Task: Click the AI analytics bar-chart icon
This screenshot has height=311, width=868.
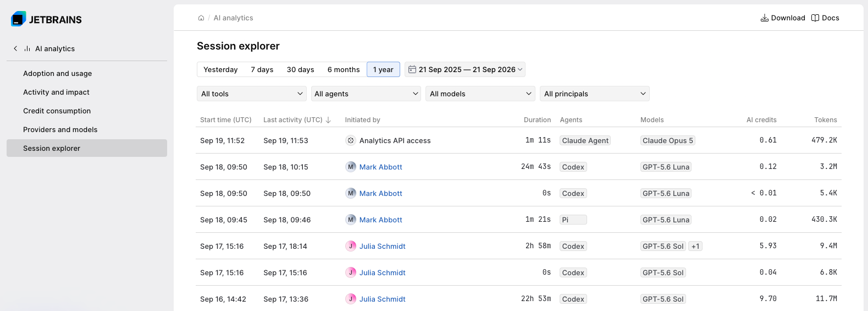Action: click(x=27, y=48)
